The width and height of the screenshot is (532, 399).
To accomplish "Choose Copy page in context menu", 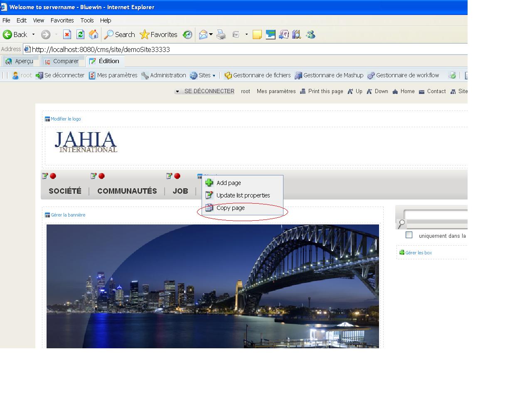I will pyautogui.click(x=242, y=208).
